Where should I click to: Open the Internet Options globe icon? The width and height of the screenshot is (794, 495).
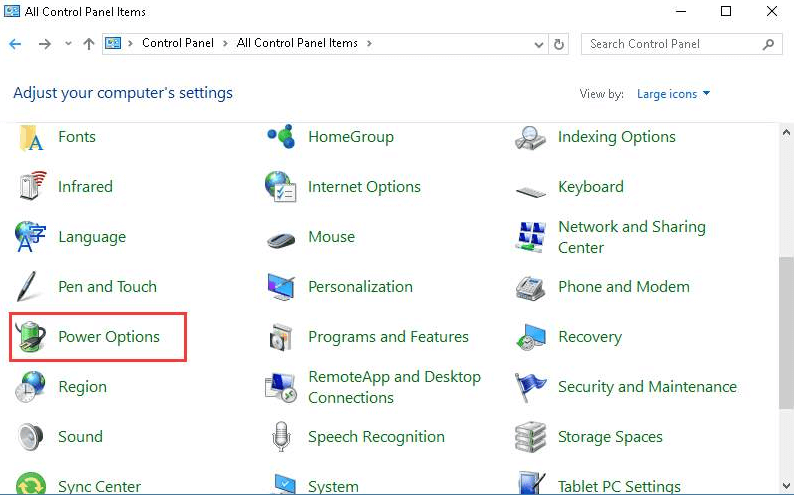(x=281, y=186)
